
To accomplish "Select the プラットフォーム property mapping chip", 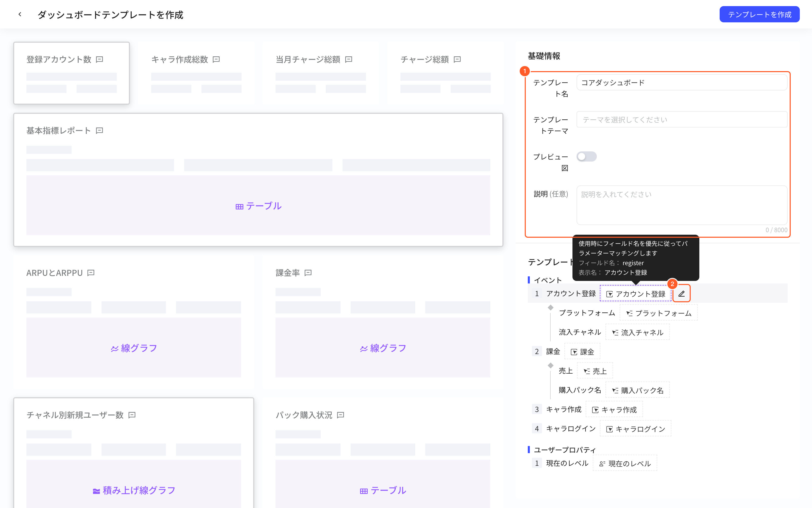I will coord(658,313).
